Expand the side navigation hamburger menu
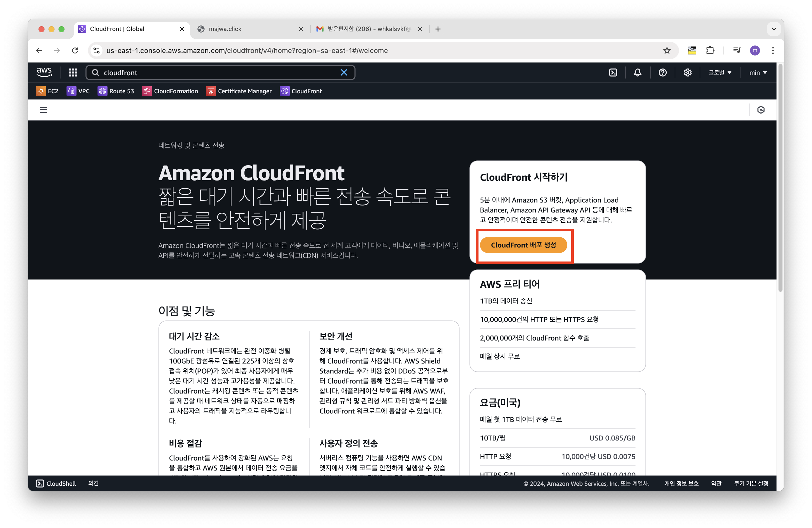 43,110
